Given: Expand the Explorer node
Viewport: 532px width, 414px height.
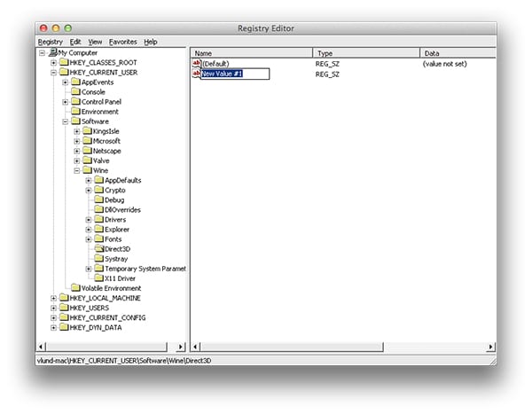Looking at the screenshot, I should (89, 230).
